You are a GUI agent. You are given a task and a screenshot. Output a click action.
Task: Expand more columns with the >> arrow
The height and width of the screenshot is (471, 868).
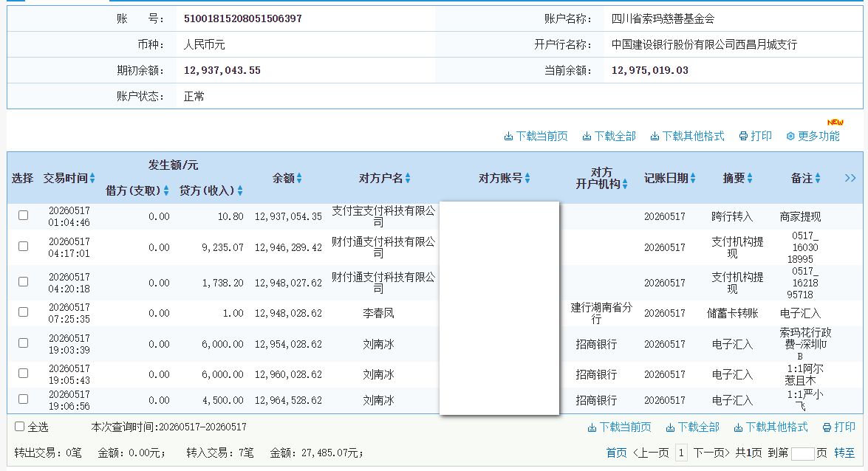(x=850, y=178)
